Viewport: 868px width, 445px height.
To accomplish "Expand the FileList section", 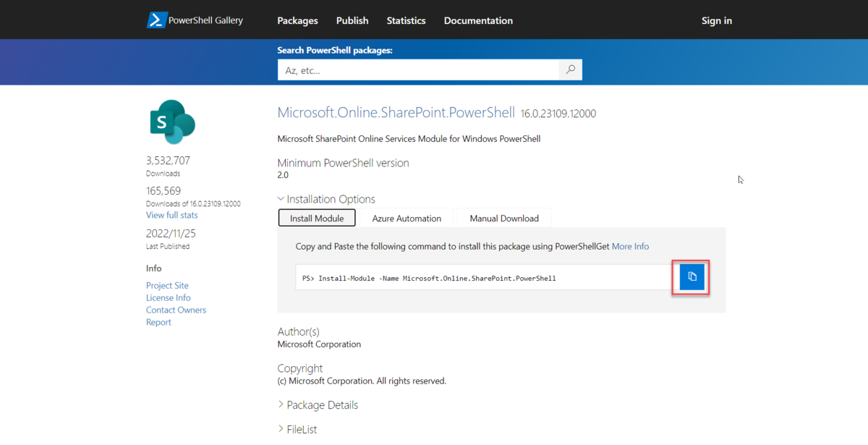I will pyautogui.click(x=297, y=429).
